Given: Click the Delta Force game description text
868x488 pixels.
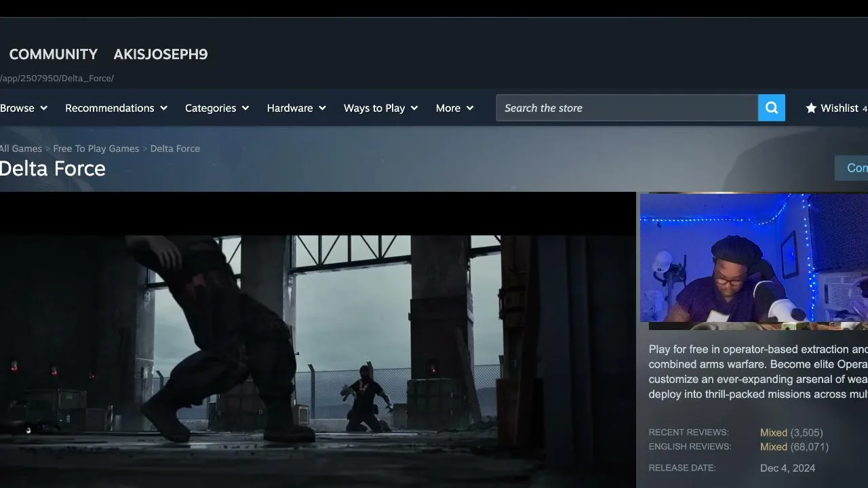Looking at the screenshot, I should click(x=758, y=371).
